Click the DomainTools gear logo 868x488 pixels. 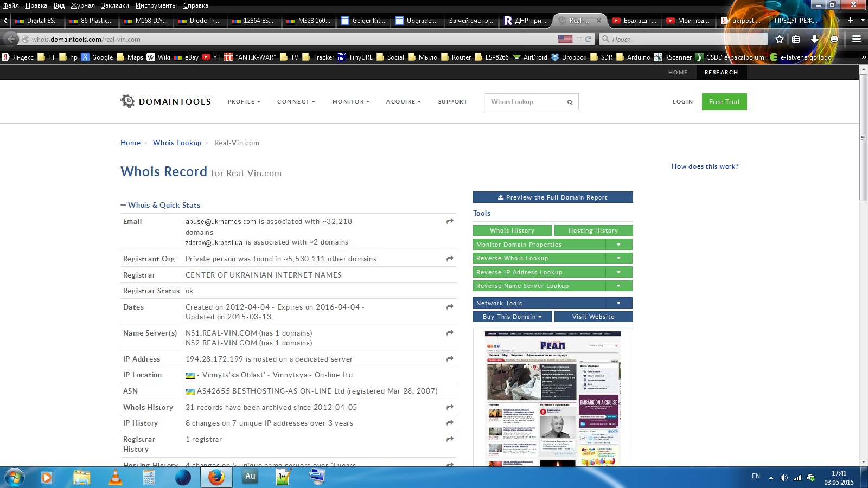point(127,101)
